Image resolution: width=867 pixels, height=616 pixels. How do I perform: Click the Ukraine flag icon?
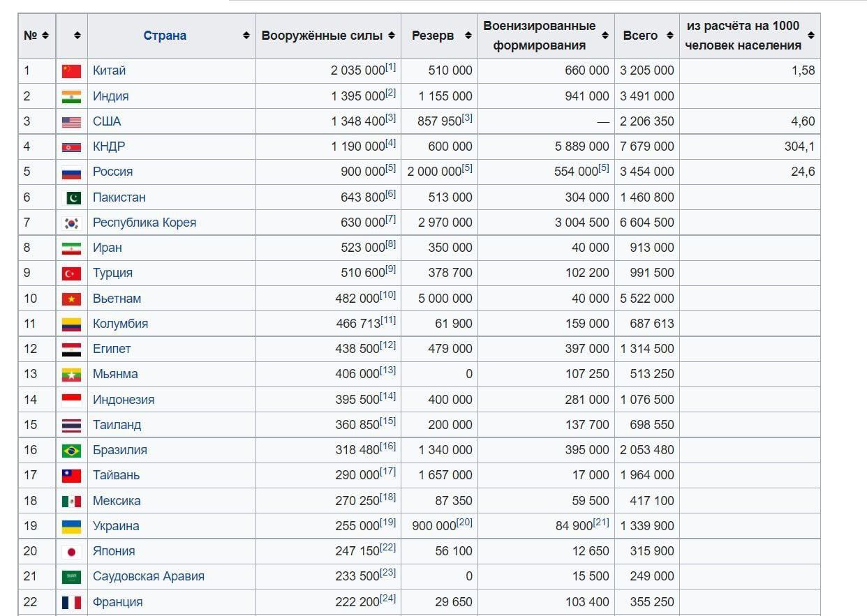coord(71,526)
